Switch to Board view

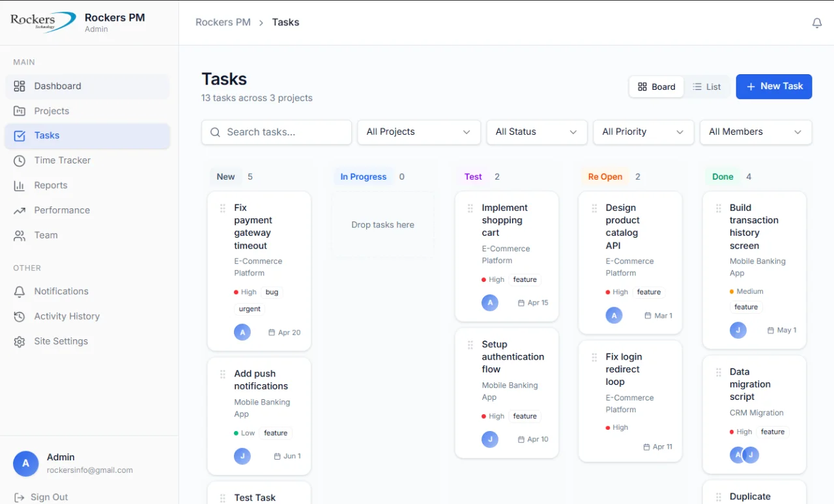pos(657,87)
